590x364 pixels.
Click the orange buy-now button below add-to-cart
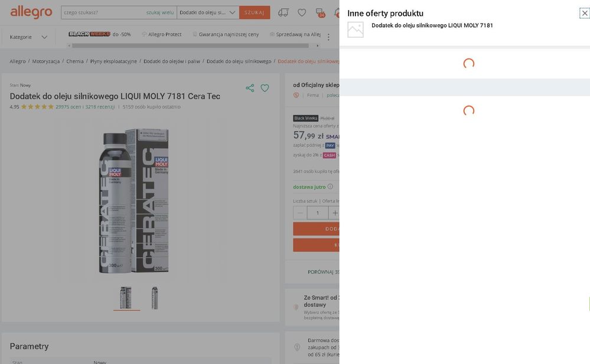coord(316,245)
